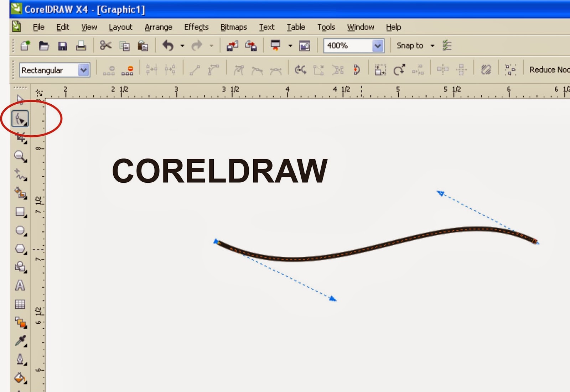Select the Crop tool
This screenshot has height=392, width=570.
pyautogui.click(x=20, y=137)
